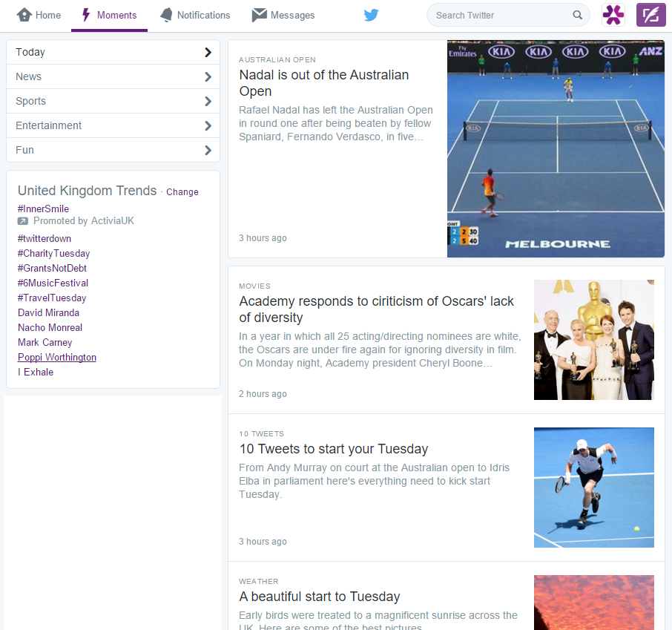Click the promoted arrow icon by ActiviaUK
The width and height of the screenshot is (672, 630).
23,221
